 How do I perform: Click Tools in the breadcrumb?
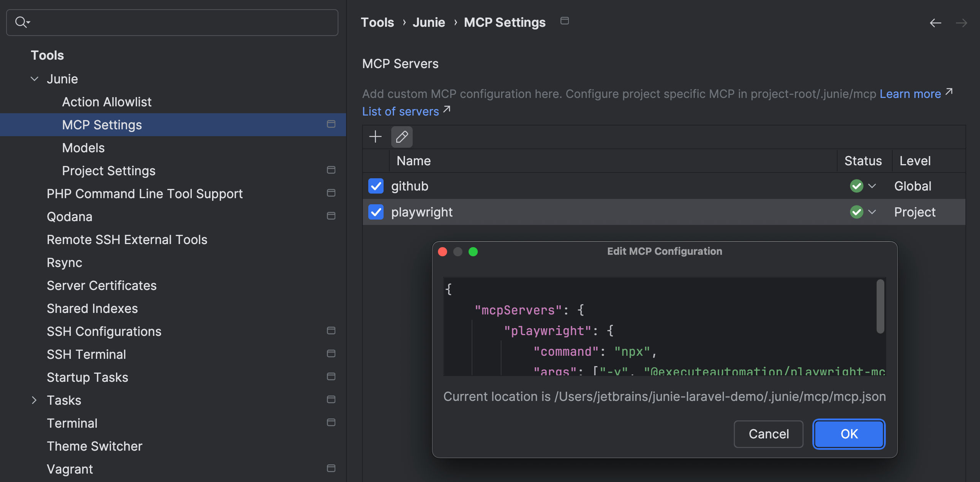tap(377, 22)
